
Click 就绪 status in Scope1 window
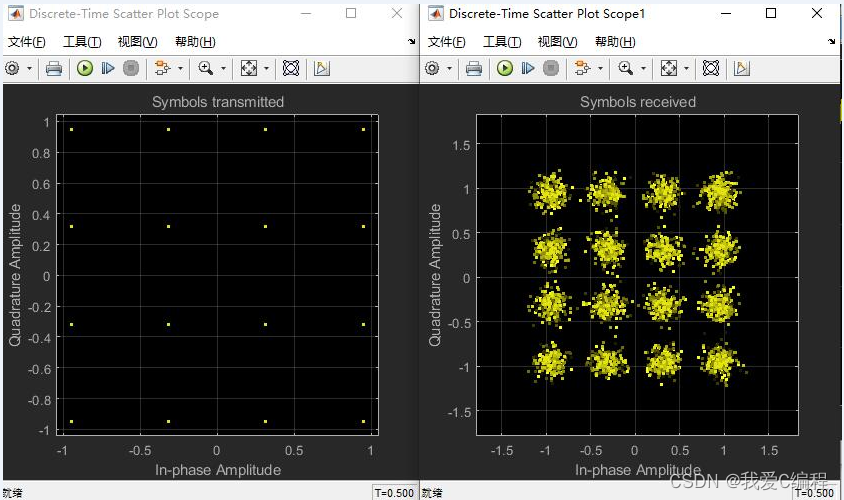pos(432,493)
